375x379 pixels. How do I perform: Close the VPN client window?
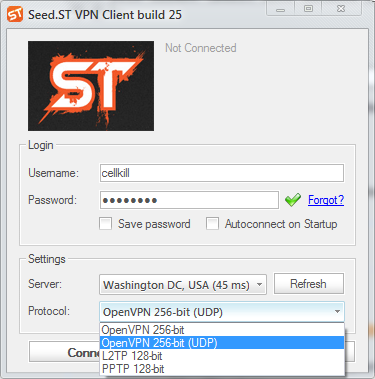341,9
